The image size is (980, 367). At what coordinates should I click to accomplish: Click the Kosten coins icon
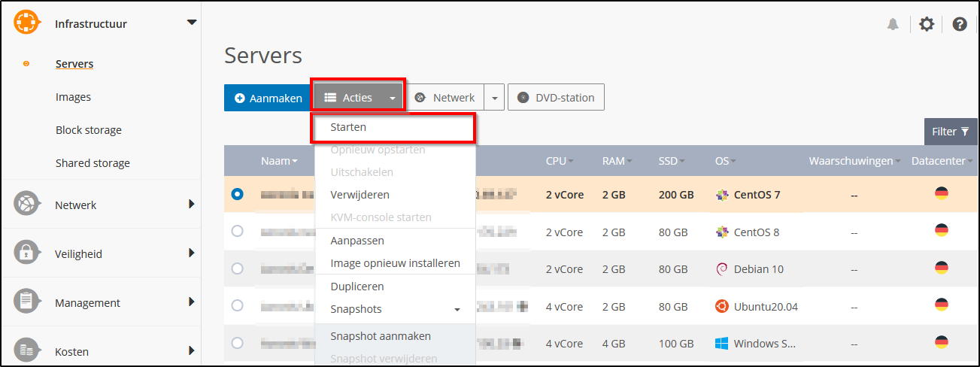click(x=26, y=350)
